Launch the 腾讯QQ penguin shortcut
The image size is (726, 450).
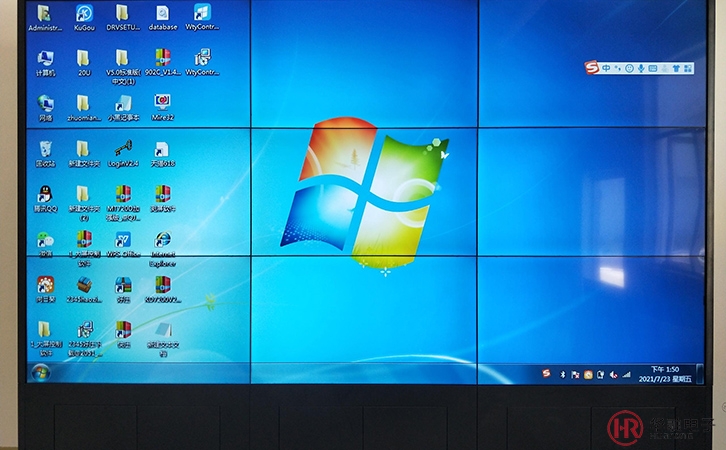point(45,199)
